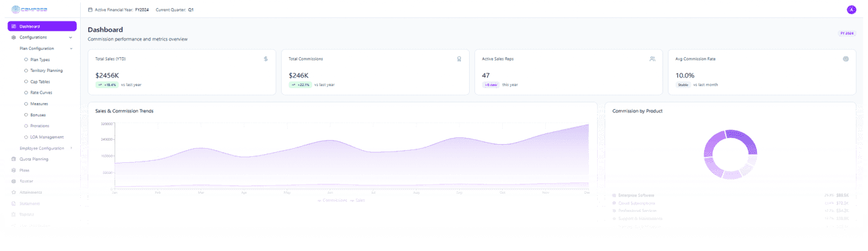The height and width of the screenshot is (251, 868).
Task: Click the Commission by Product donut chart
Action: 730,154
